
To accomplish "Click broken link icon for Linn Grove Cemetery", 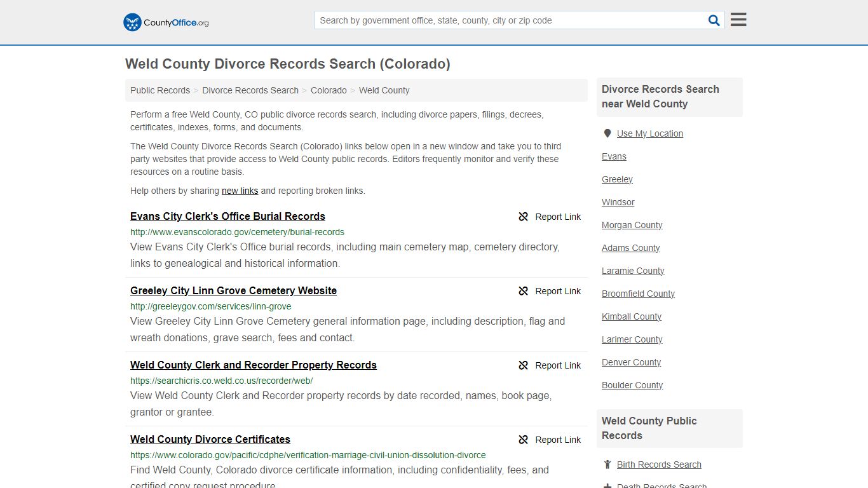I will click(524, 291).
